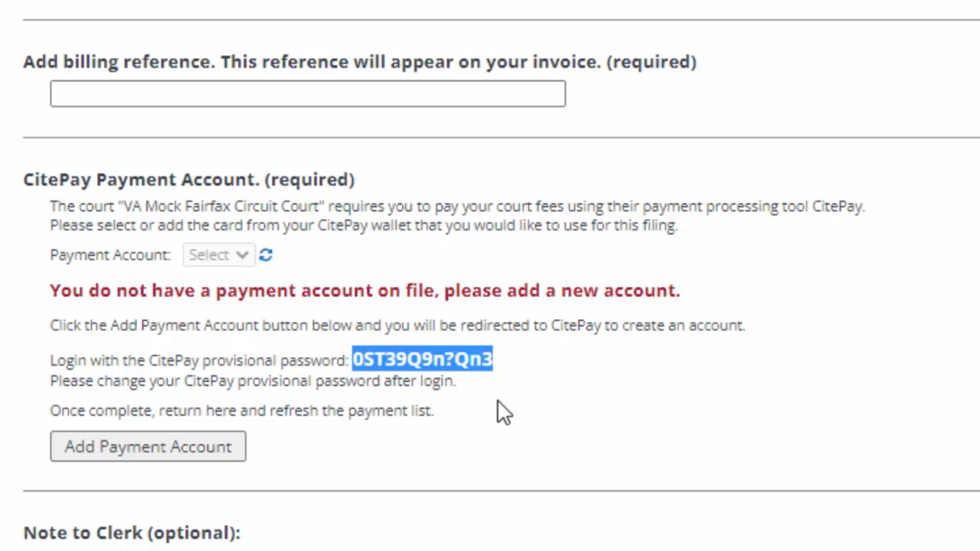The width and height of the screenshot is (980, 551).
Task: Click the Add Payment Account button
Action: 148,446
